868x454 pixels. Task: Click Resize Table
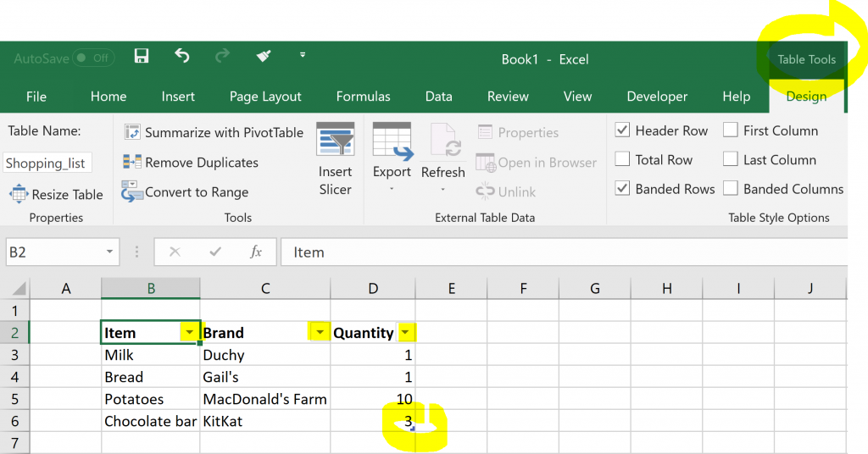(x=57, y=194)
